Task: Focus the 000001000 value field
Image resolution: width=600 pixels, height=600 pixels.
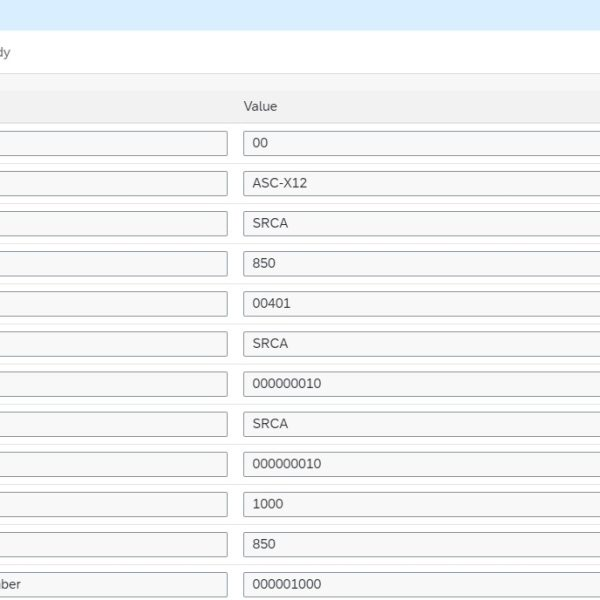Action: tap(420, 584)
